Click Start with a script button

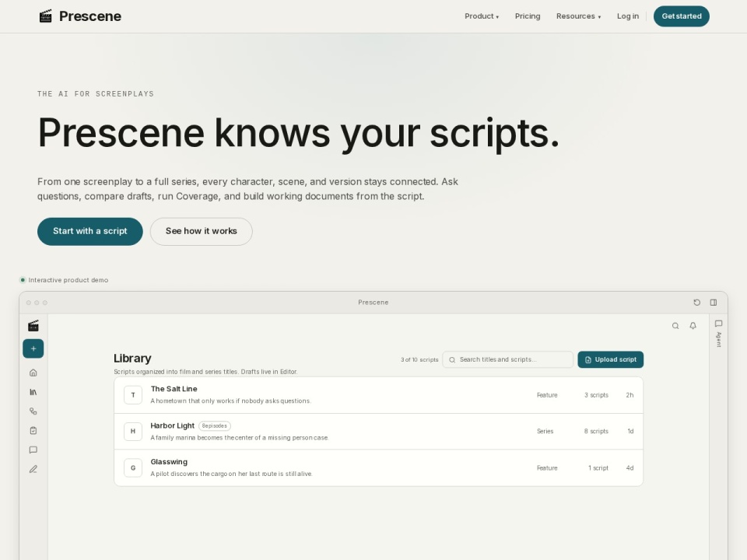[90, 232]
